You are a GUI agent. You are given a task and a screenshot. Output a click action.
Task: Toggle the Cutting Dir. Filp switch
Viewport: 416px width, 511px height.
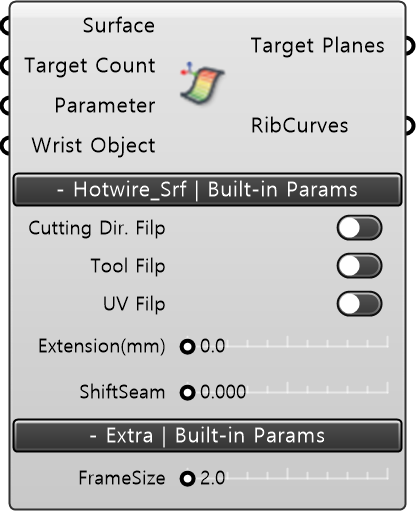(x=359, y=228)
